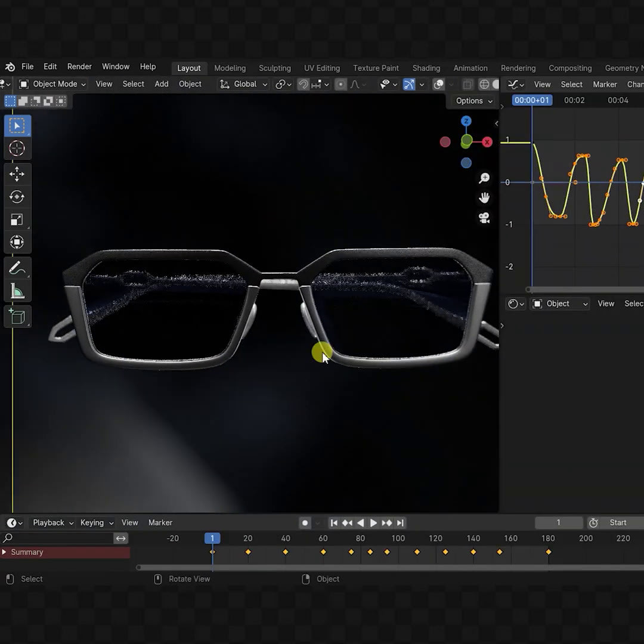Click the keyframe diamond at frame 180

point(549,552)
